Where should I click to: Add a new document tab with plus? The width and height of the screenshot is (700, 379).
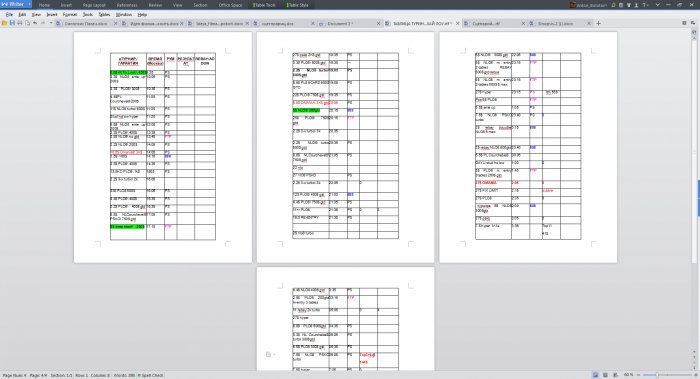tap(599, 23)
